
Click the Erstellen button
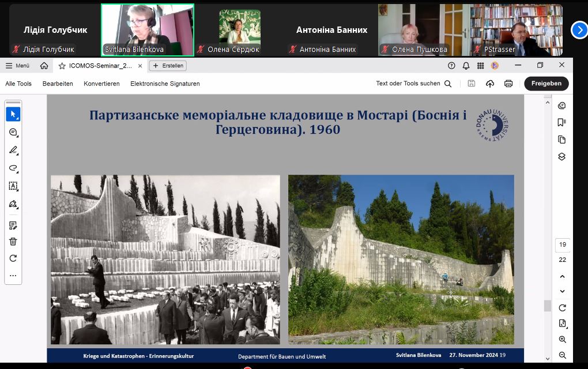click(x=167, y=66)
